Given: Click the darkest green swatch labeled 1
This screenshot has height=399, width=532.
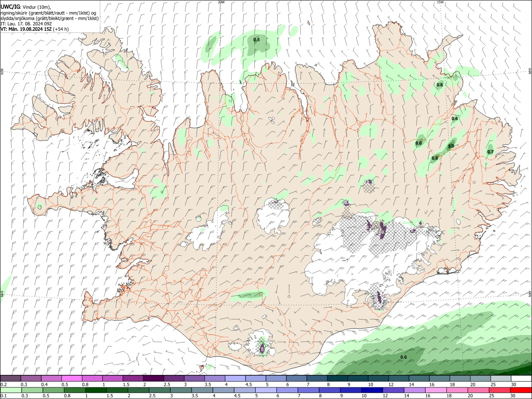Looking at the screenshot, I should 96,390.
